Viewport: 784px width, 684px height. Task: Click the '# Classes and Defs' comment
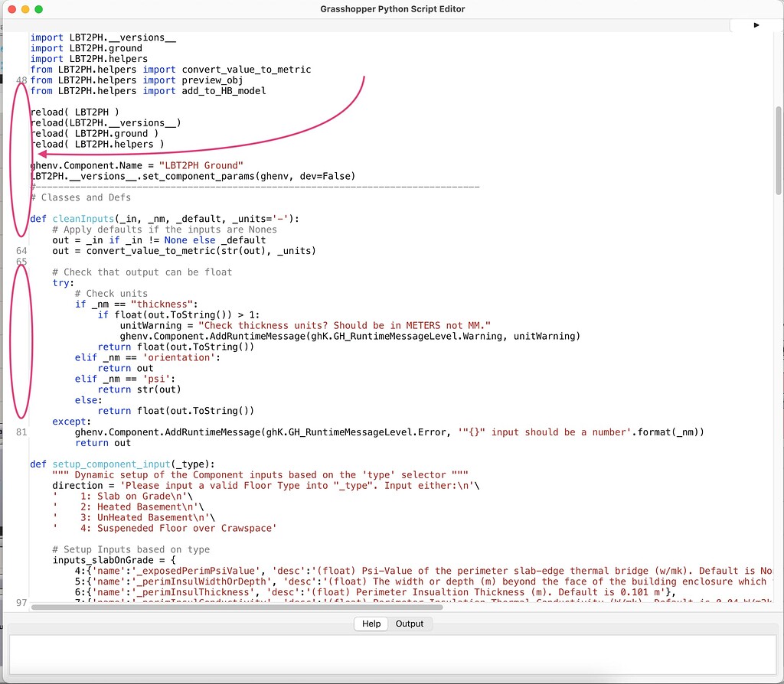[80, 197]
